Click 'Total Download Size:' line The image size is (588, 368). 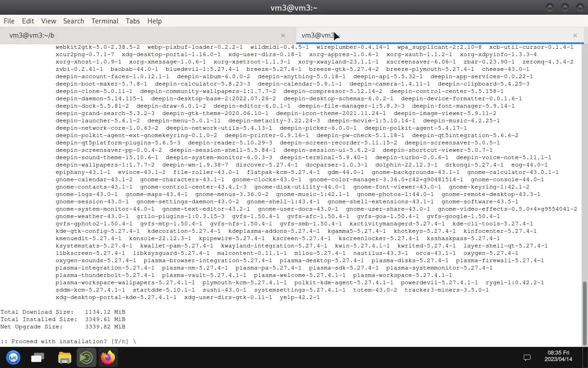coord(63,312)
